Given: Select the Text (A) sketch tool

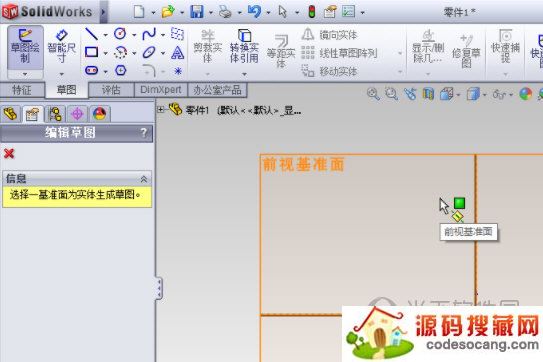Looking at the screenshot, I should pyautogui.click(x=177, y=52).
